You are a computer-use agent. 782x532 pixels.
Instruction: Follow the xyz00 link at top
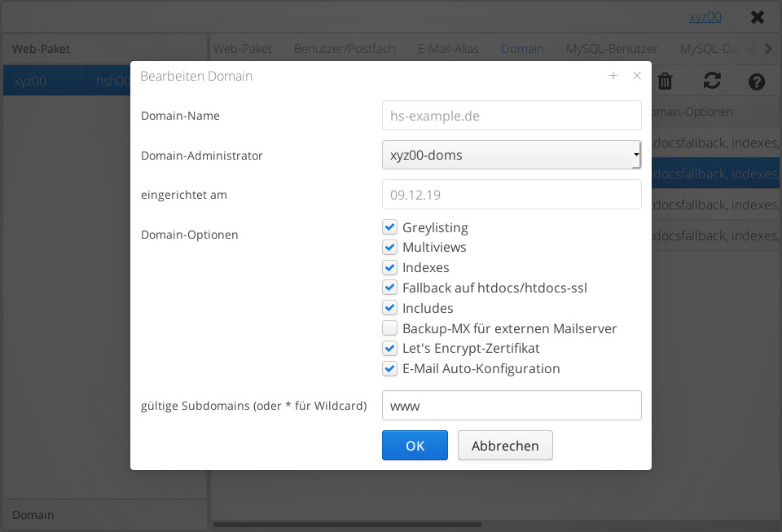(x=705, y=17)
